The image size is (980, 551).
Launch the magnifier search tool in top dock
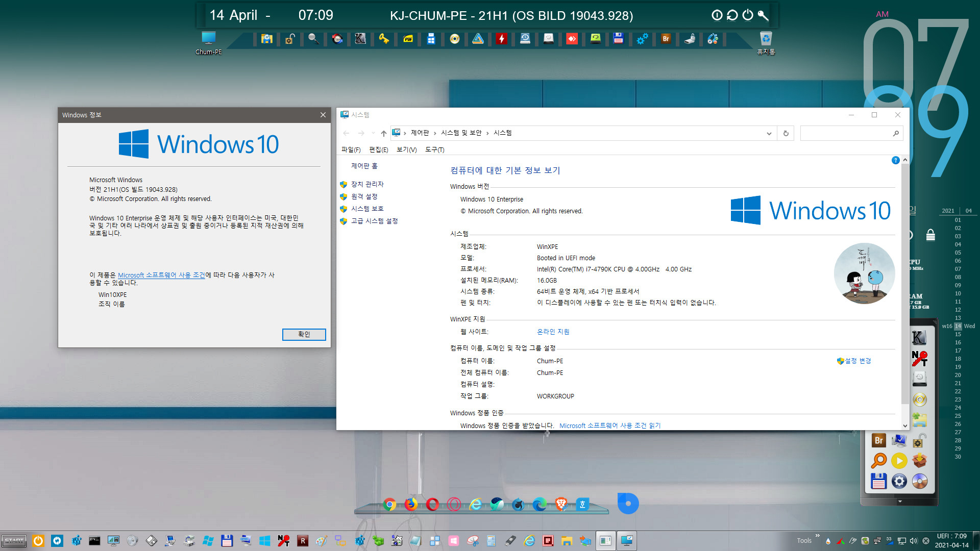tap(313, 39)
